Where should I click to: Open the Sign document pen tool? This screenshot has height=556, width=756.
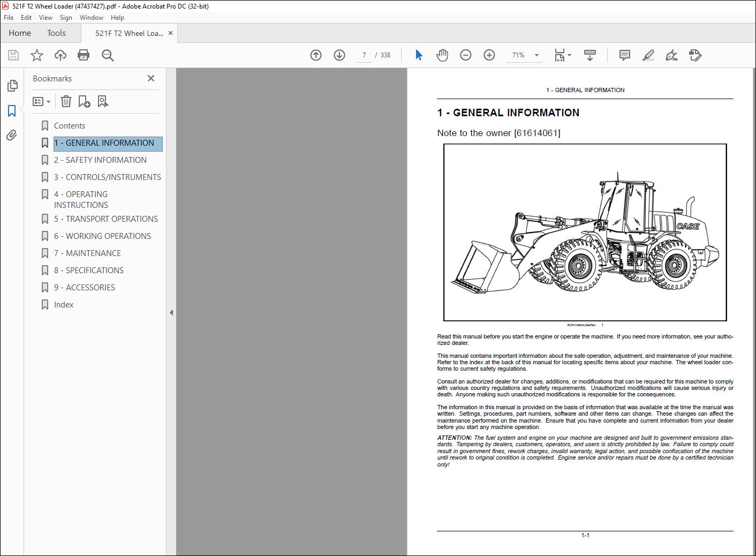point(671,55)
